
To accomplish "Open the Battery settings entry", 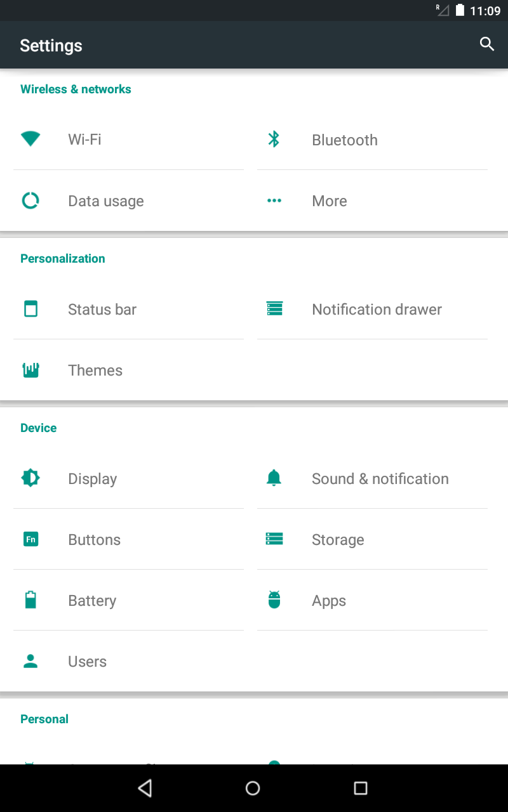I will 92,601.
